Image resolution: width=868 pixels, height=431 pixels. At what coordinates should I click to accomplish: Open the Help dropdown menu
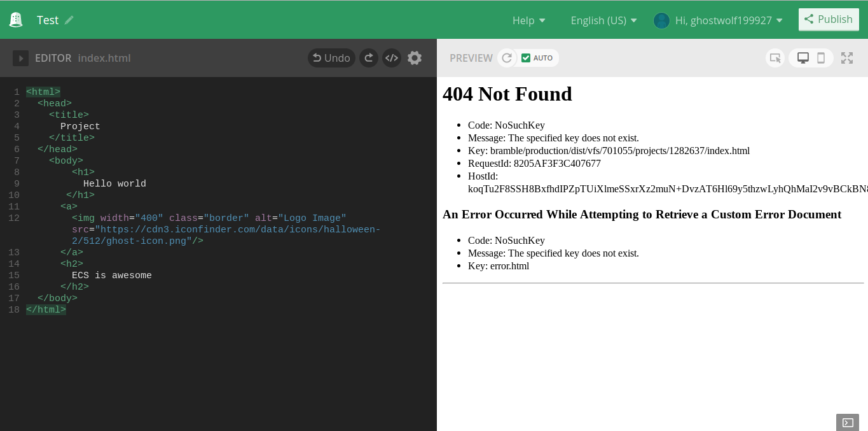529,20
